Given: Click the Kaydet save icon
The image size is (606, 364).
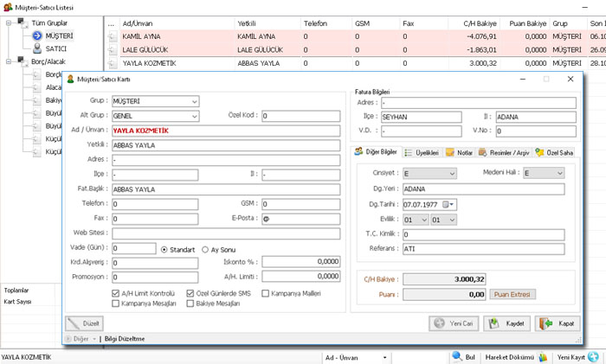Looking at the screenshot, I should [493, 323].
